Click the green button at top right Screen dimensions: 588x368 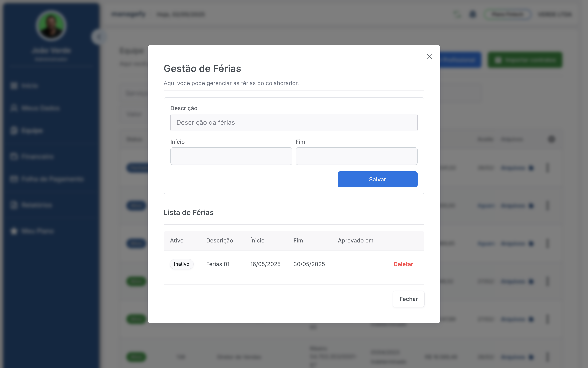coord(525,60)
